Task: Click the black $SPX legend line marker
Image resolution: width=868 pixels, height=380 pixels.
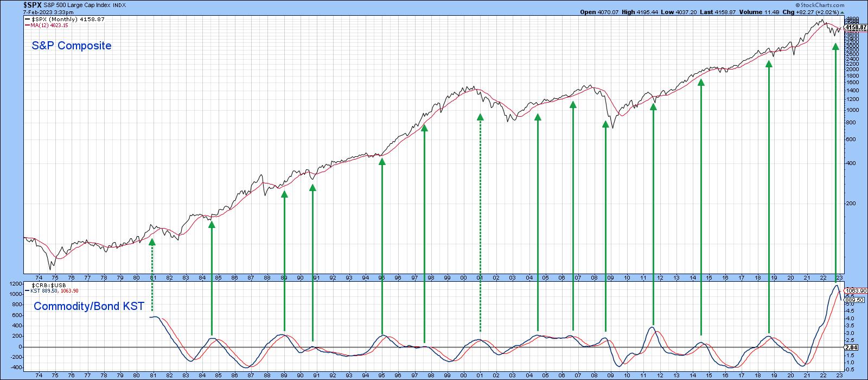Action: point(27,19)
